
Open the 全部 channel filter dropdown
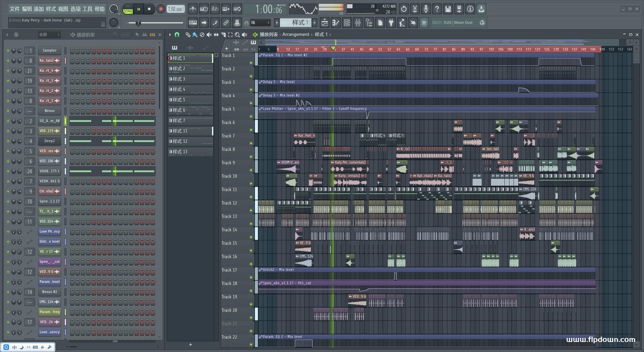49,35
